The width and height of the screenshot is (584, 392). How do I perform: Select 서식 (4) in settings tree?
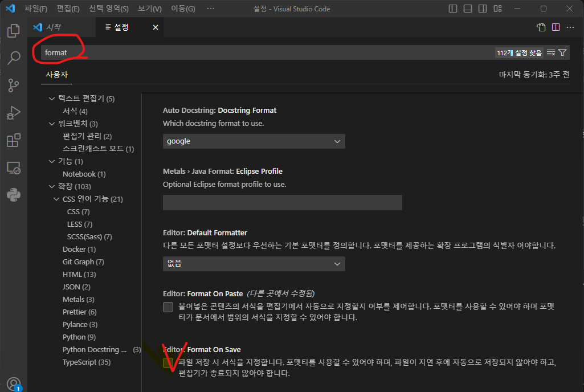pos(75,111)
